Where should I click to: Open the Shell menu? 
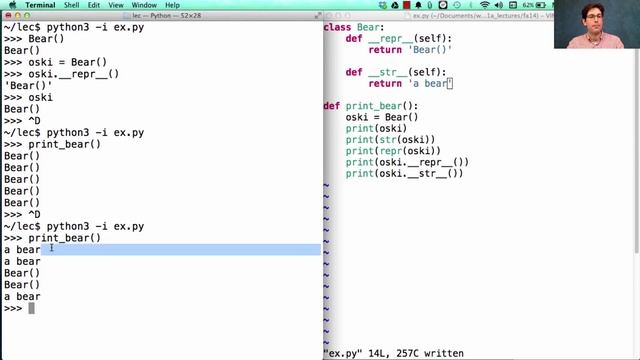point(71,5)
